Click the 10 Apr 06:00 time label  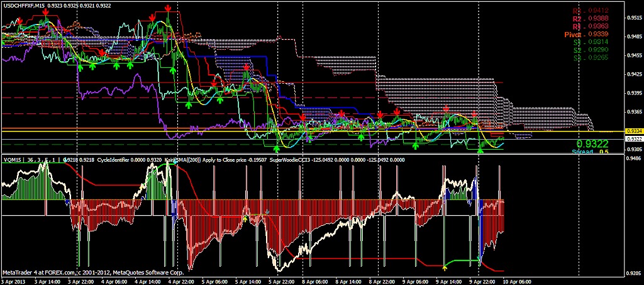coord(517,282)
